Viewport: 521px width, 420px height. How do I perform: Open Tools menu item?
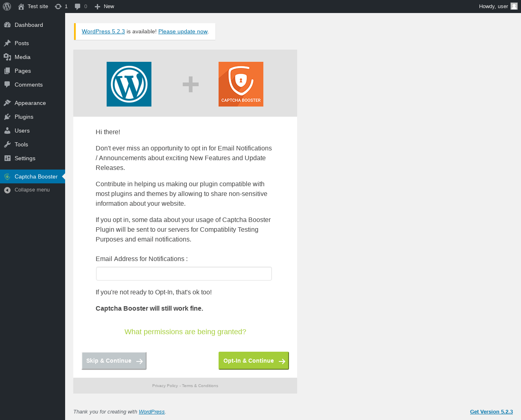coord(33,144)
